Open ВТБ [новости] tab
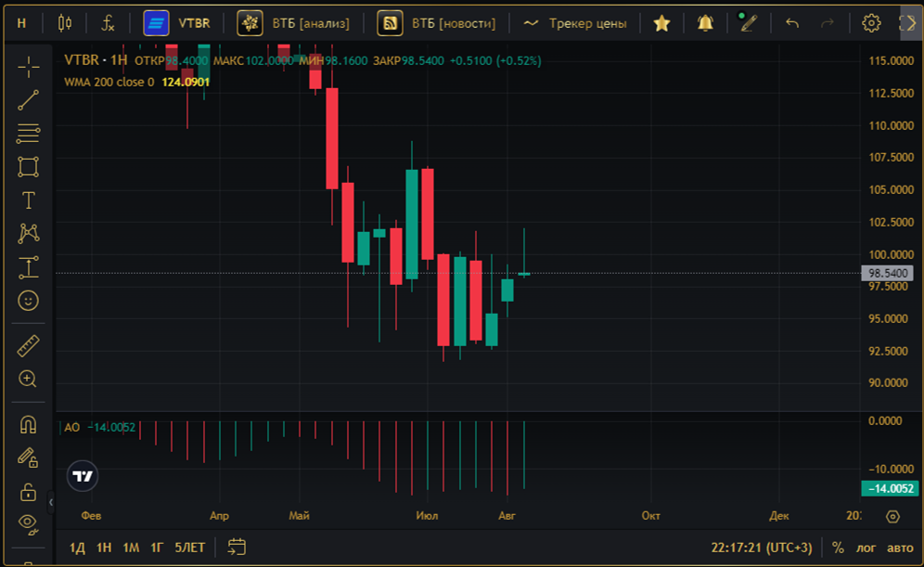 pos(437,23)
